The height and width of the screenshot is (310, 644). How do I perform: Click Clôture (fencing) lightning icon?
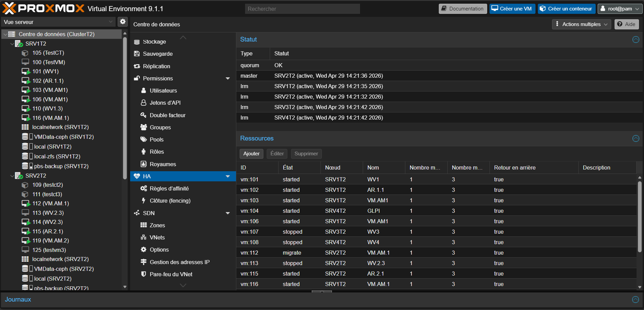tap(144, 201)
